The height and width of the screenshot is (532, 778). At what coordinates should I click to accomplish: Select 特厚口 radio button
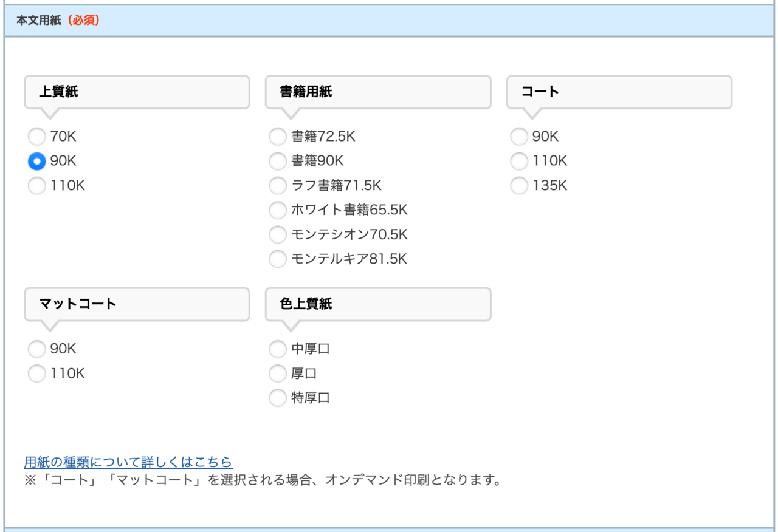pyautogui.click(x=278, y=398)
